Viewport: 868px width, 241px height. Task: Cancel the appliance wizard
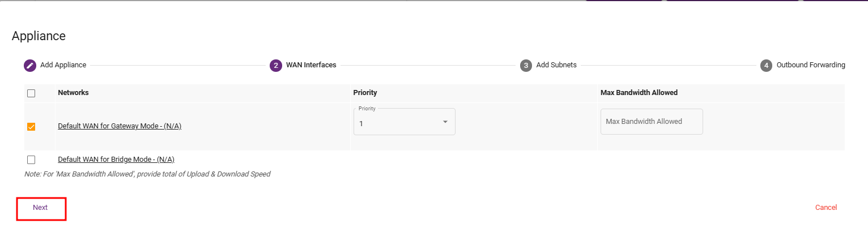point(826,208)
